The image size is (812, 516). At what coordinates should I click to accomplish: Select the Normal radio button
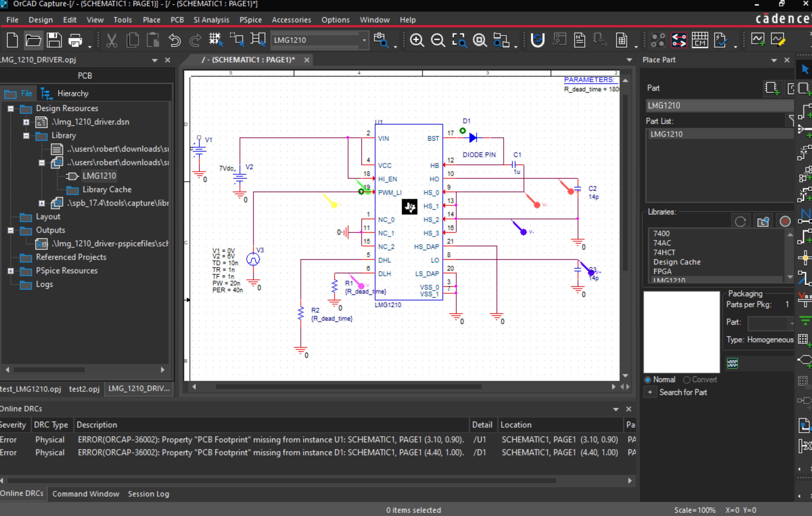coord(648,380)
